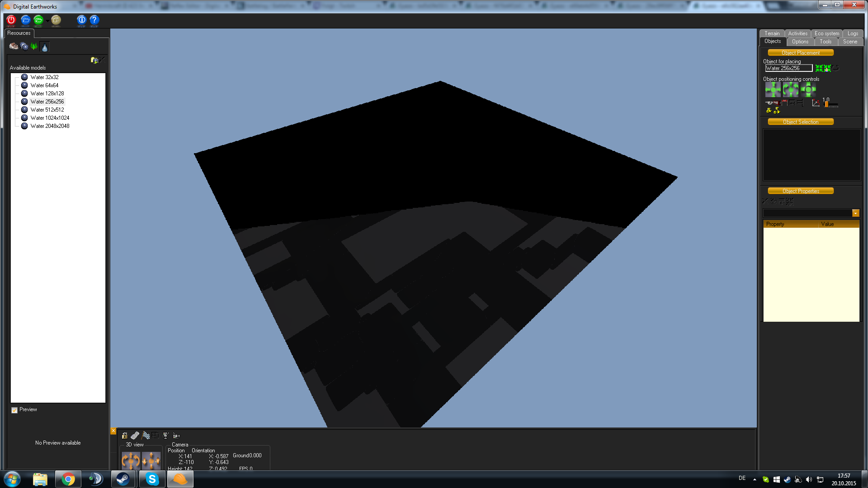Viewport: 868px width, 488px height.
Task: Click the object move positioning control
Action: click(x=773, y=89)
